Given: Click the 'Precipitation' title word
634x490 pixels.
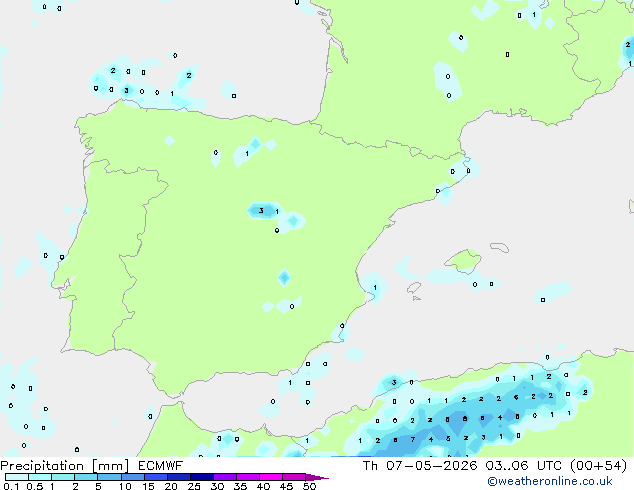Looking at the screenshot, I should click(42, 466).
